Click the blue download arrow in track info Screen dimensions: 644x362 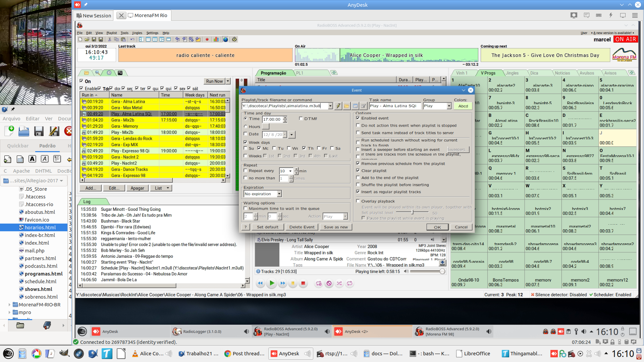coord(443,263)
